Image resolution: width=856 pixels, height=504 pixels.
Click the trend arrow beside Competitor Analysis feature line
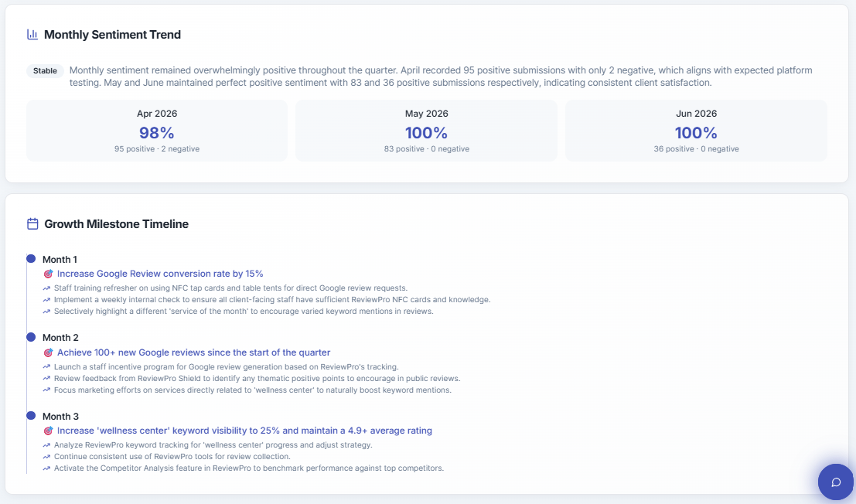coord(46,468)
